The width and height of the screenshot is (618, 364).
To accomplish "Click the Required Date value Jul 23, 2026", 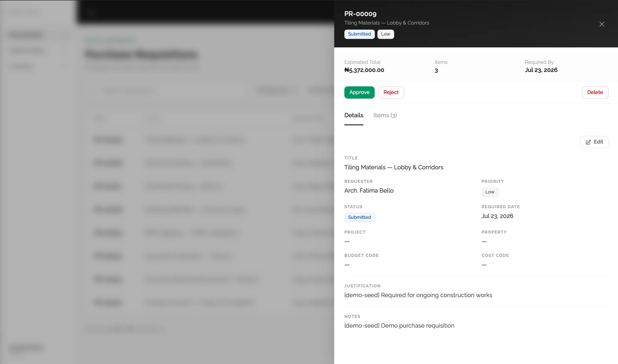I will [497, 216].
